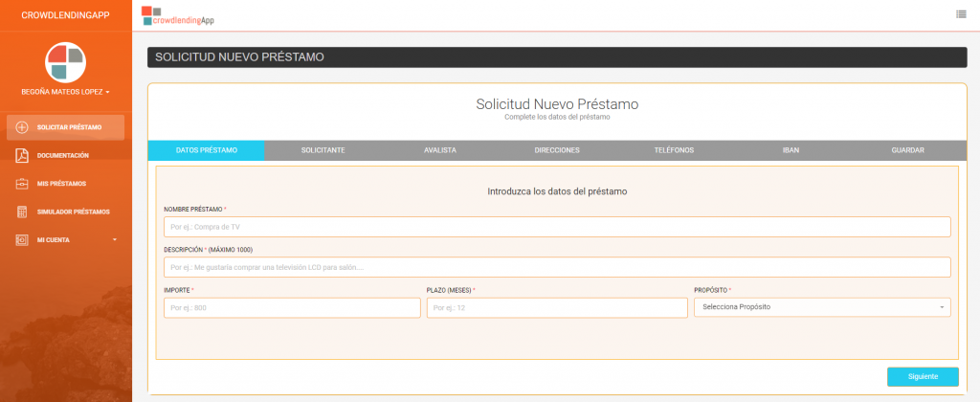Click the round user avatar logo
980x402 pixels.
point(66,62)
